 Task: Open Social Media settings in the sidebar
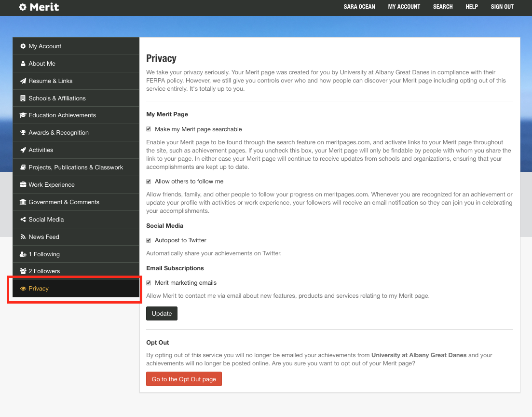76,220
